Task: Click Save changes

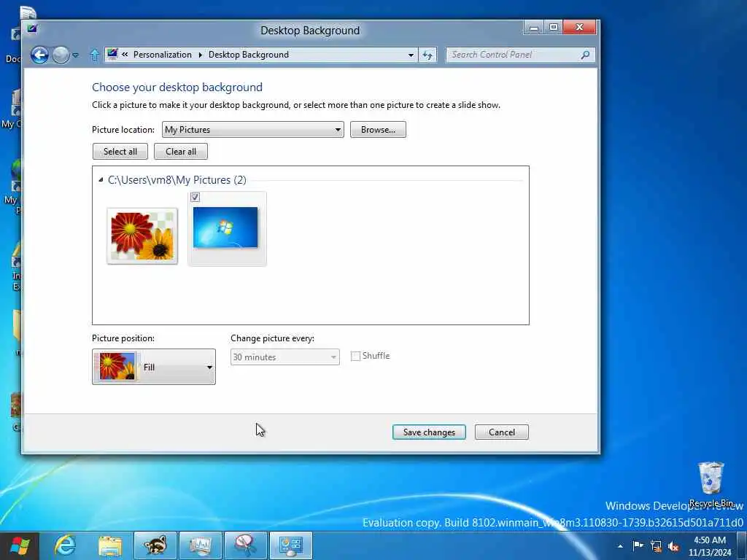Action: click(429, 432)
